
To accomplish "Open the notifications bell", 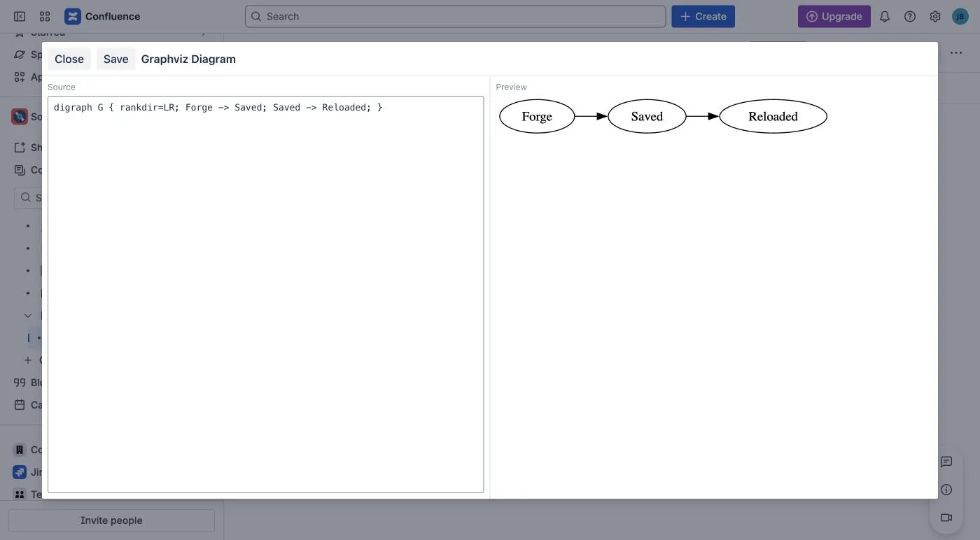I will tap(885, 16).
